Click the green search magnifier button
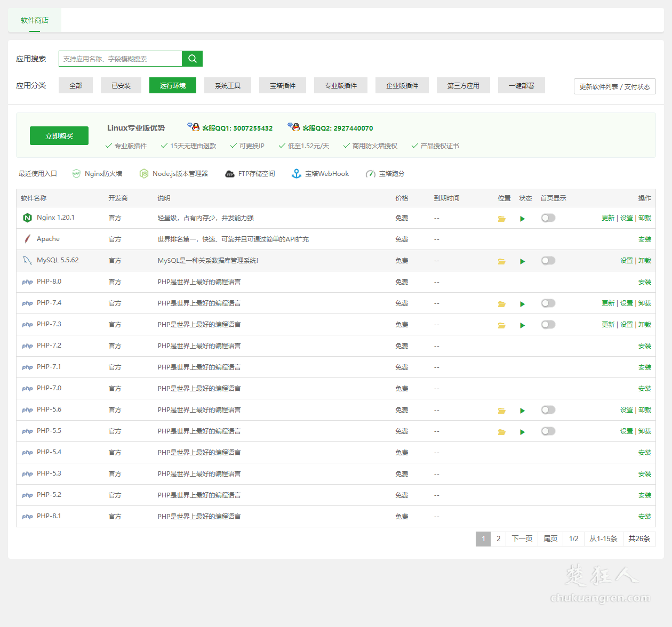The image size is (672, 627). click(x=192, y=59)
